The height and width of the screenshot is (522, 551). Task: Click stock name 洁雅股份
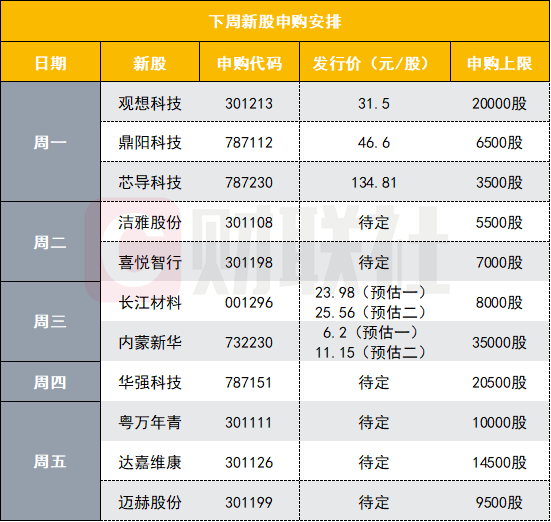pos(150,223)
